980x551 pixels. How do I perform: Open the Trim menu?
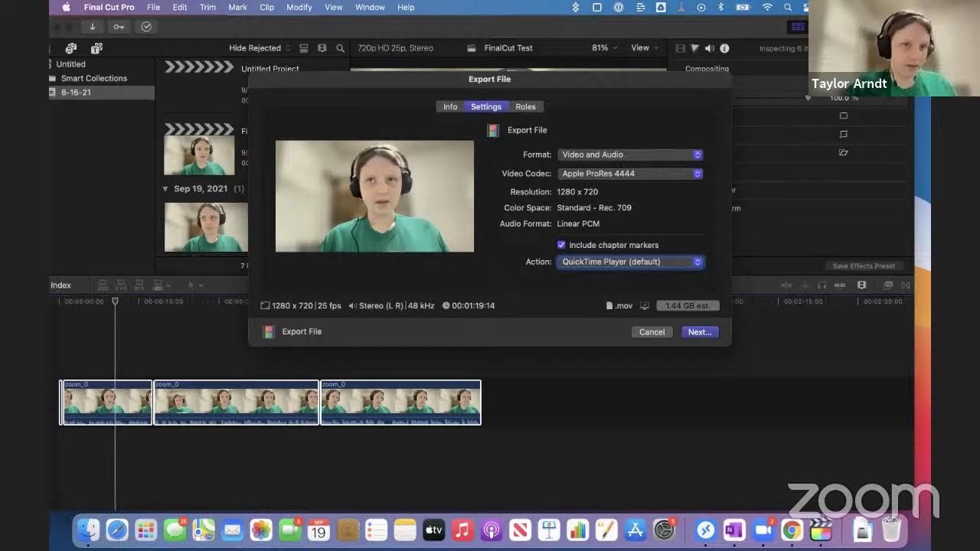point(207,7)
